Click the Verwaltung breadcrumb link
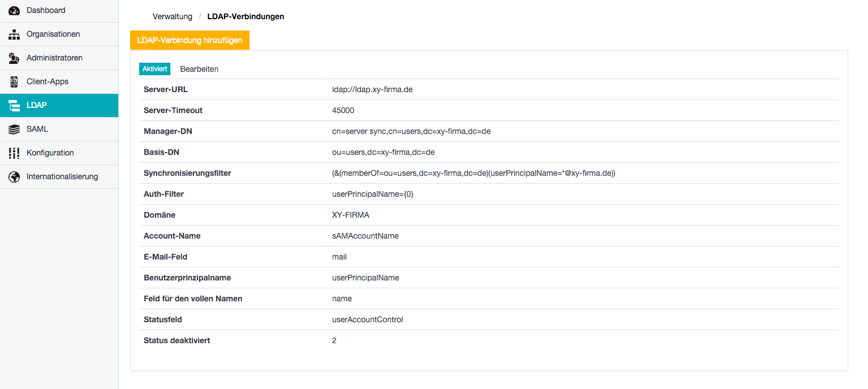 click(173, 16)
